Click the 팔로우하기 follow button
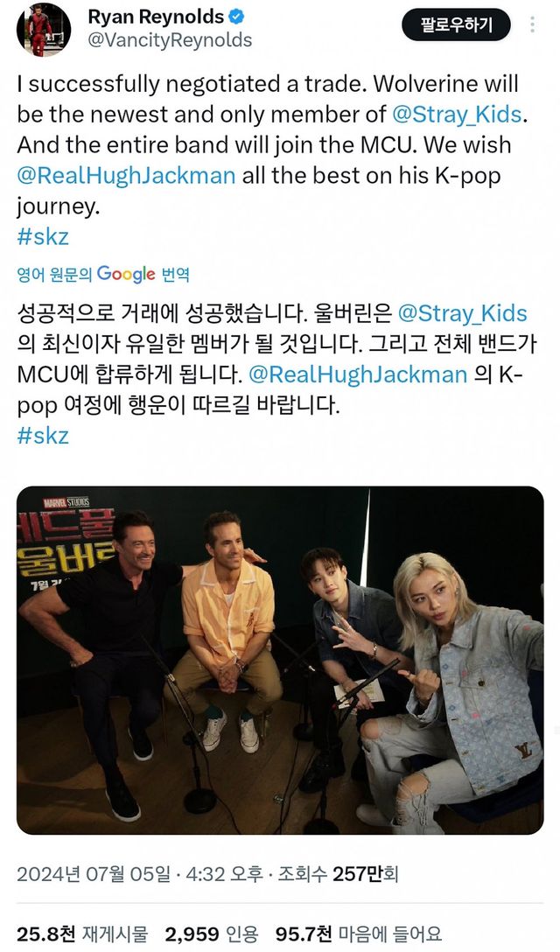This screenshot has height=952, width=560. [456, 24]
